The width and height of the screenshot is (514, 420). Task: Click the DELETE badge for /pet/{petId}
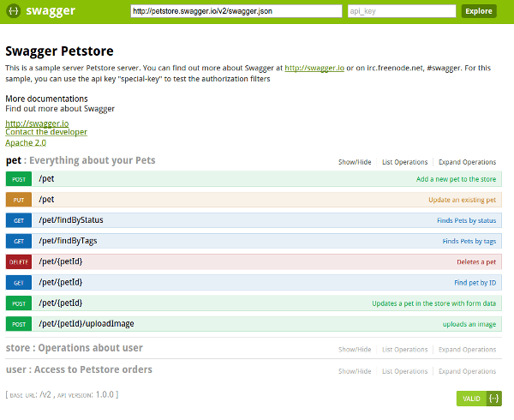(19, 261)
